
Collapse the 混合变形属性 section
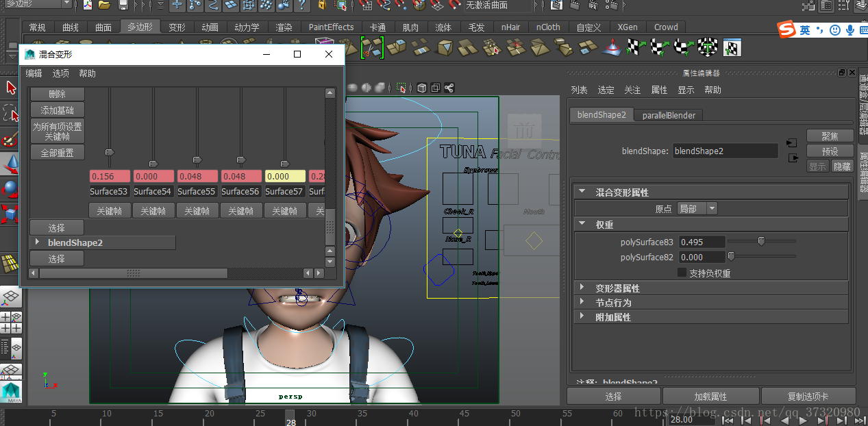point(582,192)
